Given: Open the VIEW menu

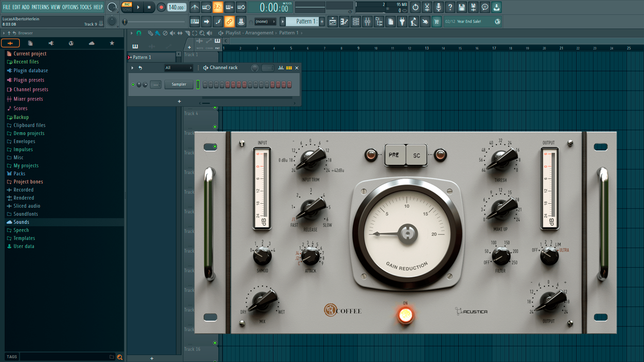Looking at the screenshot, I should (x=56, y=7).
